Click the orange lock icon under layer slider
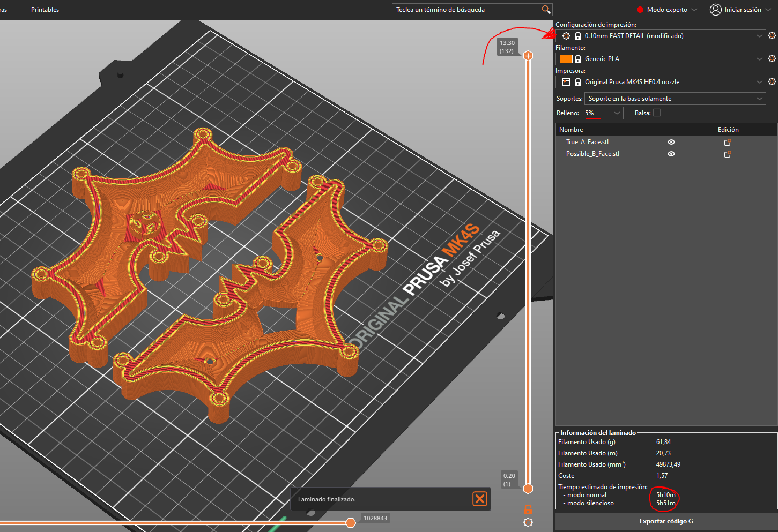Image resolution: width=778 pixels, height=532 pixels. tap(528, 509)
